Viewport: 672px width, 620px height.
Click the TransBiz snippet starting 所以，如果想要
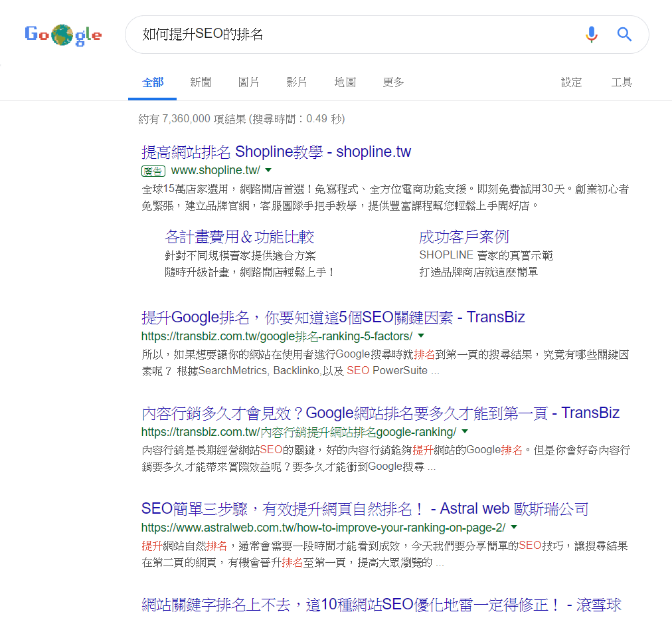coord(385,363)
